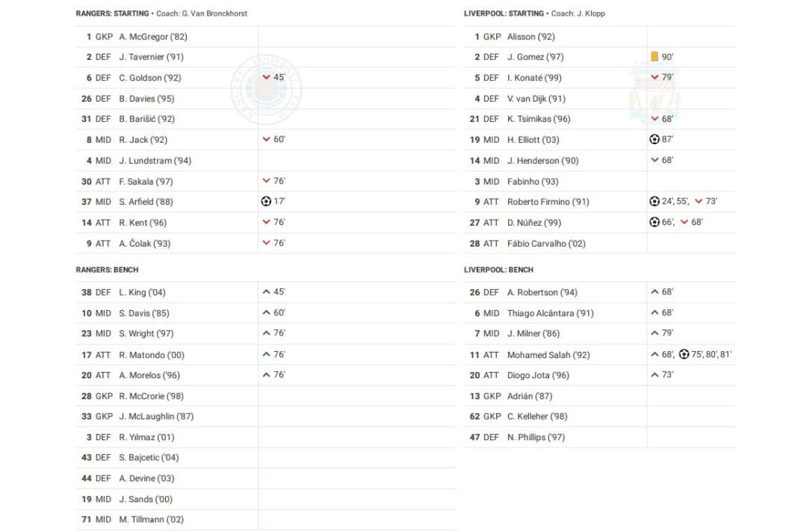The height and width of the screenshot is (532, 798).
Task: Click Mohamed Salah's goal ball icon
Action: [684, 355]
